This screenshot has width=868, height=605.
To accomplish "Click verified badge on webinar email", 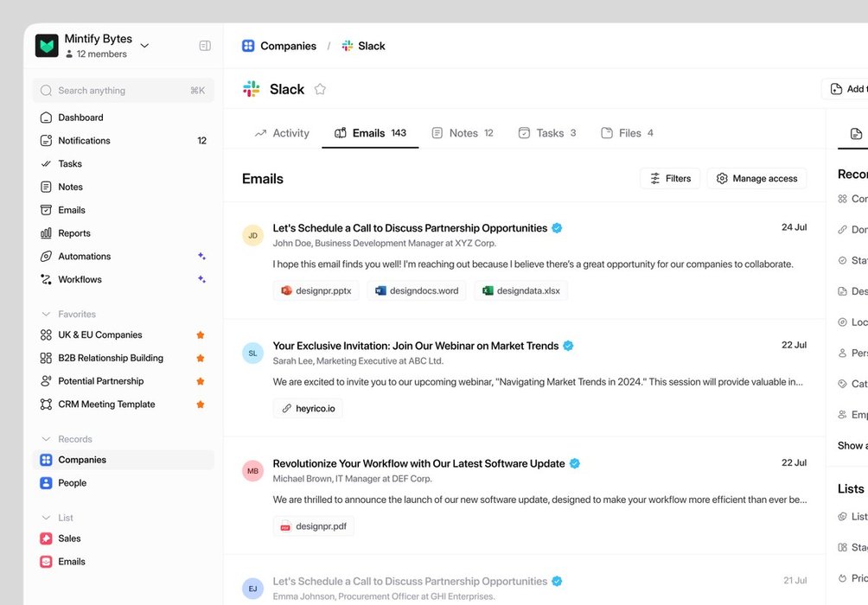I will (569, 346).
